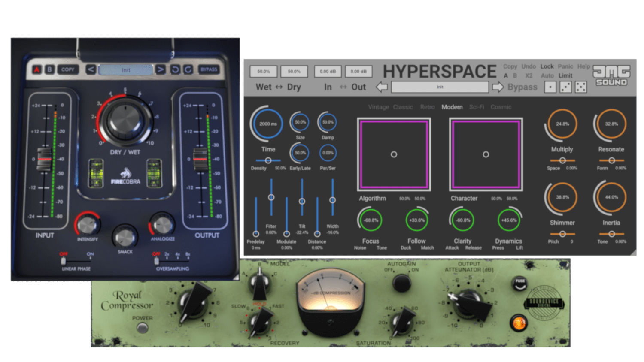The width and height of the screenshot is (644, 362).
Task: Click the five-dot dice randomize icon
Action: tap(581, 87)
